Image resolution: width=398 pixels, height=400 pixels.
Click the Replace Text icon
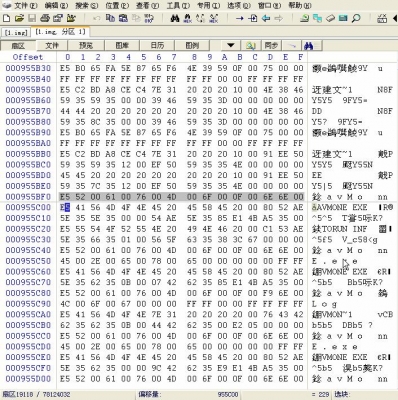point(200,18)
